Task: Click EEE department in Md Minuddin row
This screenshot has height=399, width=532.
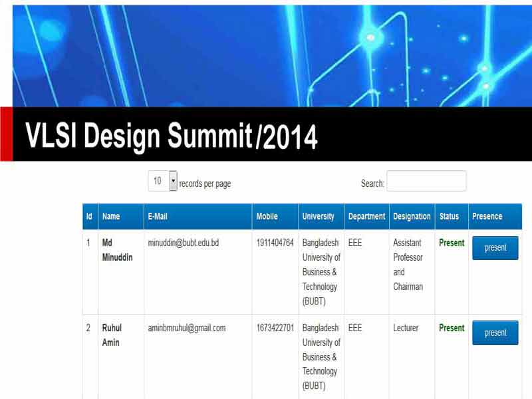Action: point(355,243)
